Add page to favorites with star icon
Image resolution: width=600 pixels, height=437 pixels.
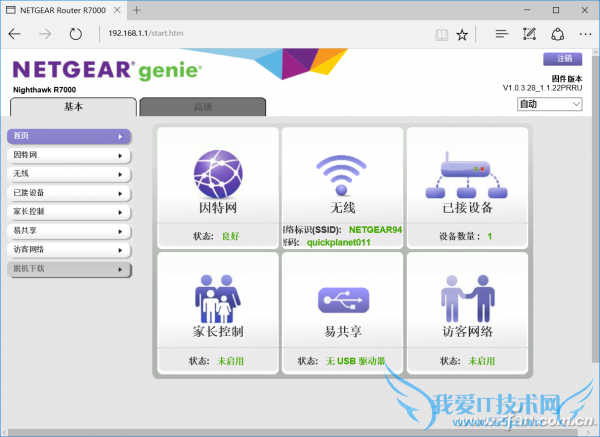tap(462, 35)
